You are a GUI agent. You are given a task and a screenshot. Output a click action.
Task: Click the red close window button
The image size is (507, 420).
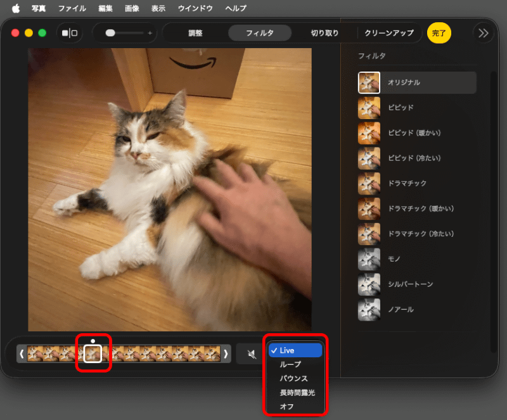coord(15,33)
